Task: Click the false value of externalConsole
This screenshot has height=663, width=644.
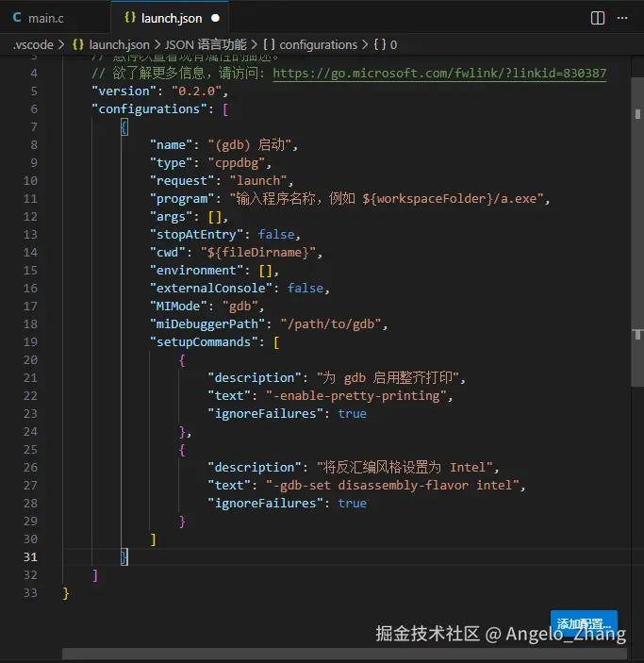Action: [305, 288]
